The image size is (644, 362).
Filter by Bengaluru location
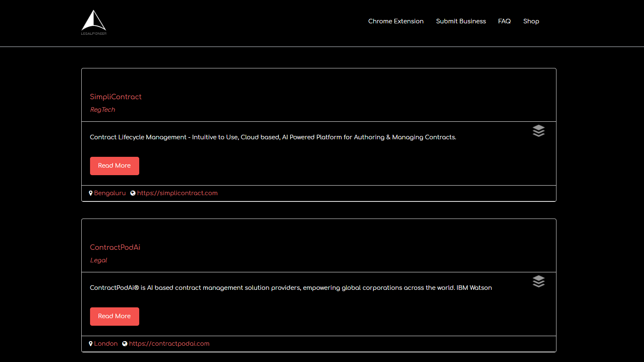[x=110, y=193]
